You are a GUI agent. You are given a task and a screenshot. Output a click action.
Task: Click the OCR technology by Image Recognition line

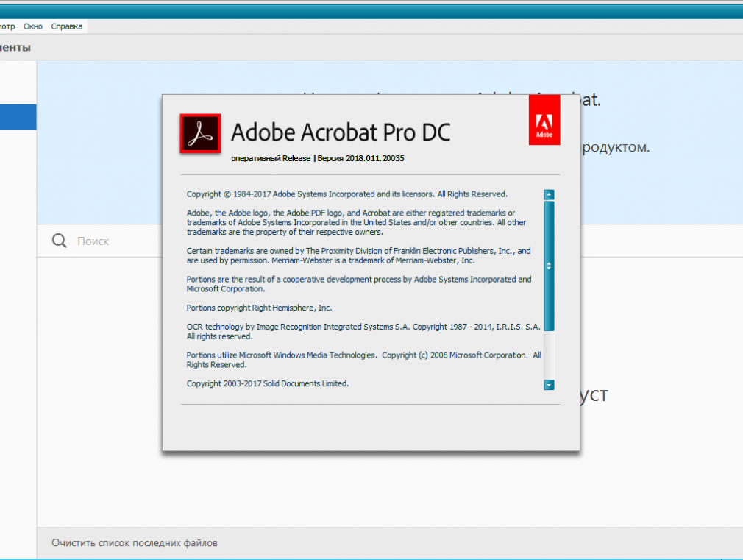click(x=363, y=331)
